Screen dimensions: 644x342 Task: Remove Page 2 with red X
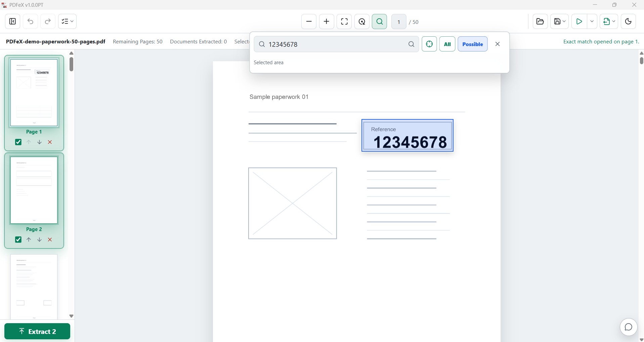(x=50, y=240)
